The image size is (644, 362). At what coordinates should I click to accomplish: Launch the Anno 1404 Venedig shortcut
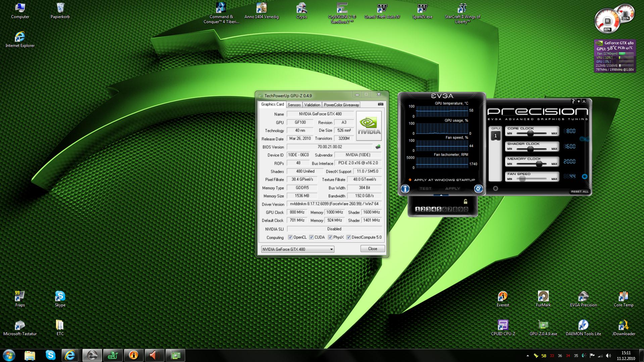tap(261, 11)
